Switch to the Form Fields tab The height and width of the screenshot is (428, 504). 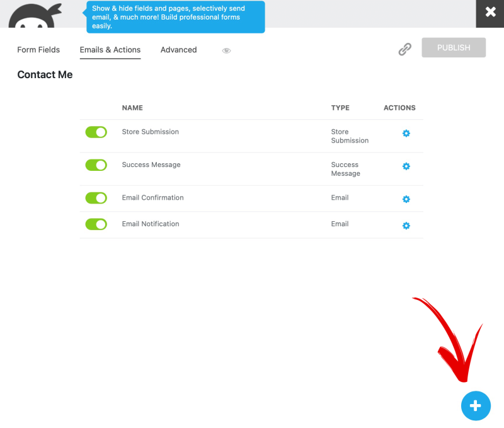tap(38, 50)
